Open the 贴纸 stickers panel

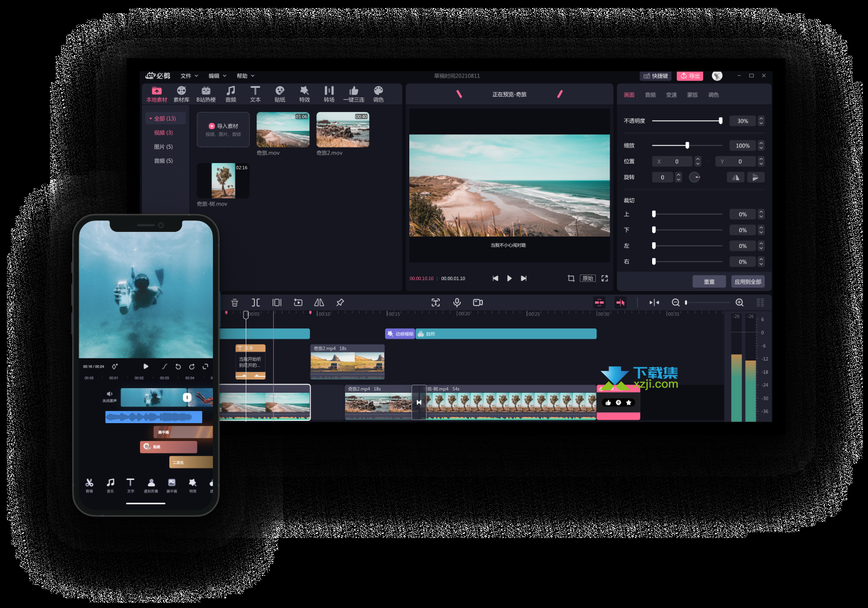280,94
